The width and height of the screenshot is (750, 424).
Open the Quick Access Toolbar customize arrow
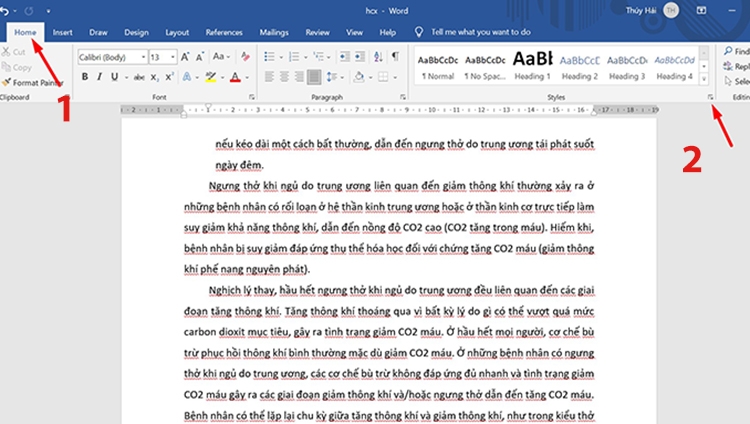48,11
